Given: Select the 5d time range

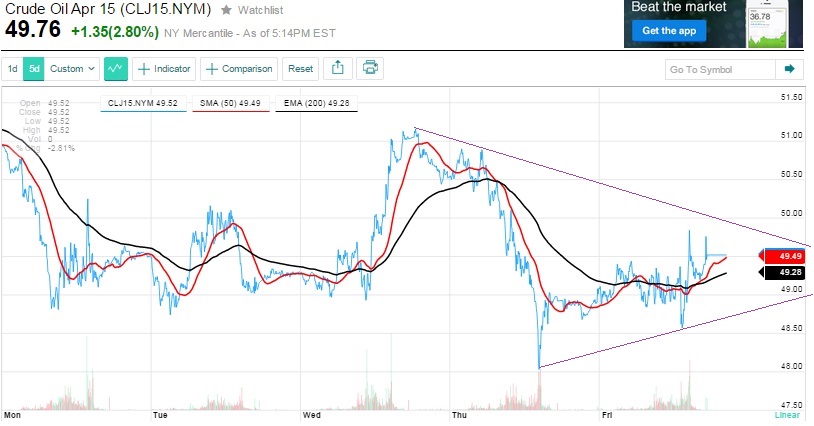Looking at the screenshot, I should 34,69.
